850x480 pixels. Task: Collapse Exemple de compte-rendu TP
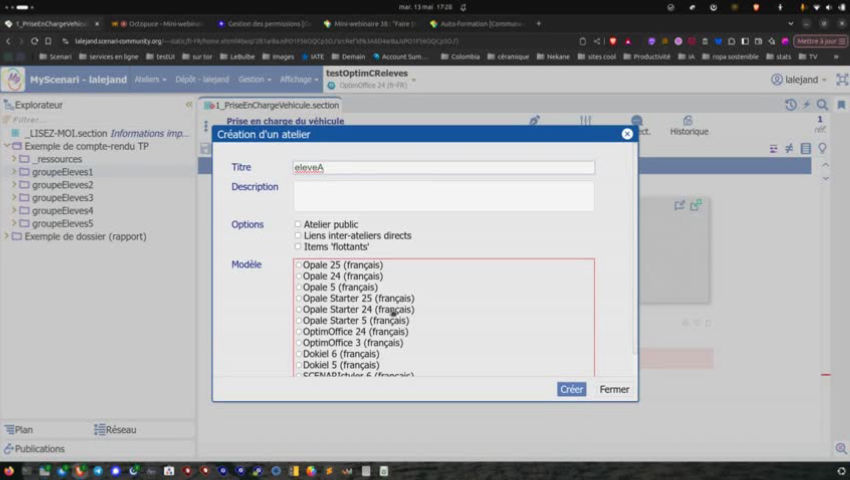click(x=7, y=146)
